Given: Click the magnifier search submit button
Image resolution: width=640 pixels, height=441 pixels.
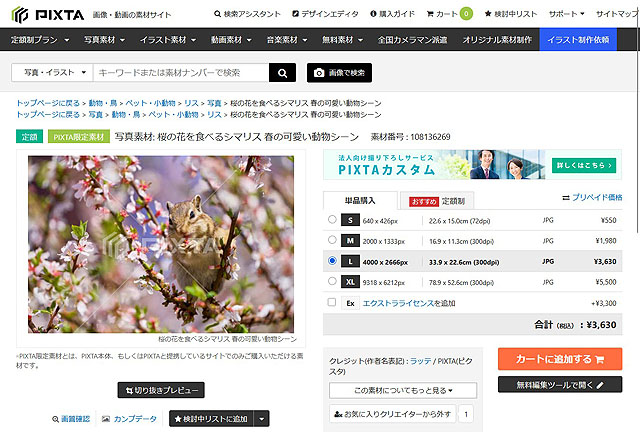Looking at the screenshot, I should [283, 73].
